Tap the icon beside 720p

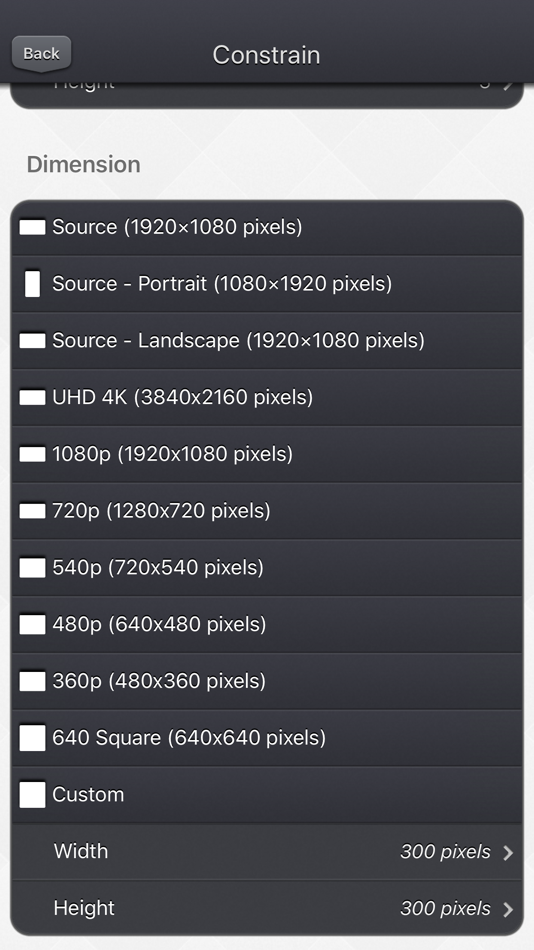pos(33,511)
